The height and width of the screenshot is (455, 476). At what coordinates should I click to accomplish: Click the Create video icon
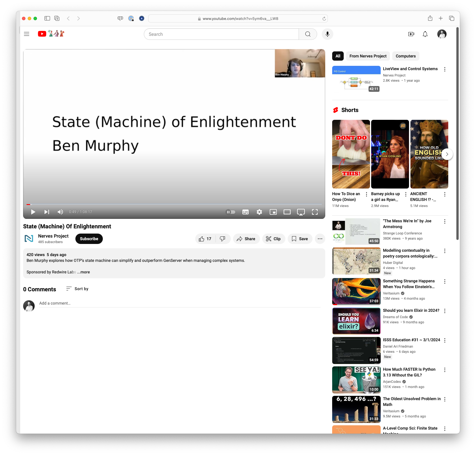pyautogui.click(x=411, y=34)
